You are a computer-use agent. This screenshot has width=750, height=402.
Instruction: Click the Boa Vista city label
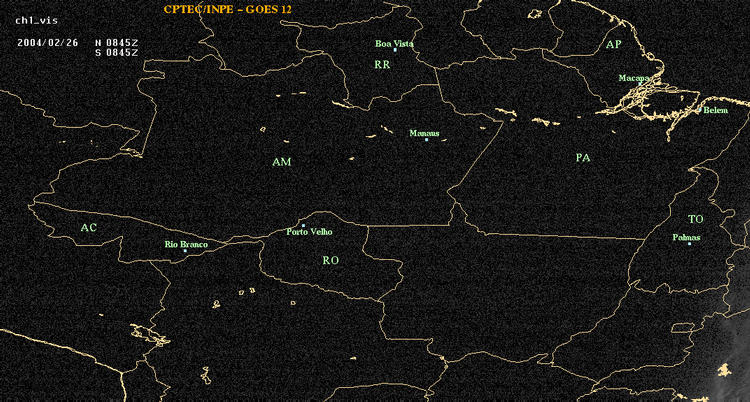point(394,44)
